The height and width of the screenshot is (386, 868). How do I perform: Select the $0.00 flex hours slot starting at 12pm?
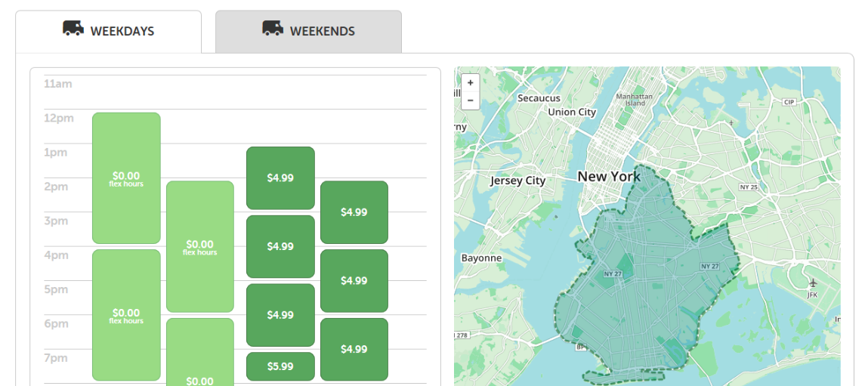[126, 178]
